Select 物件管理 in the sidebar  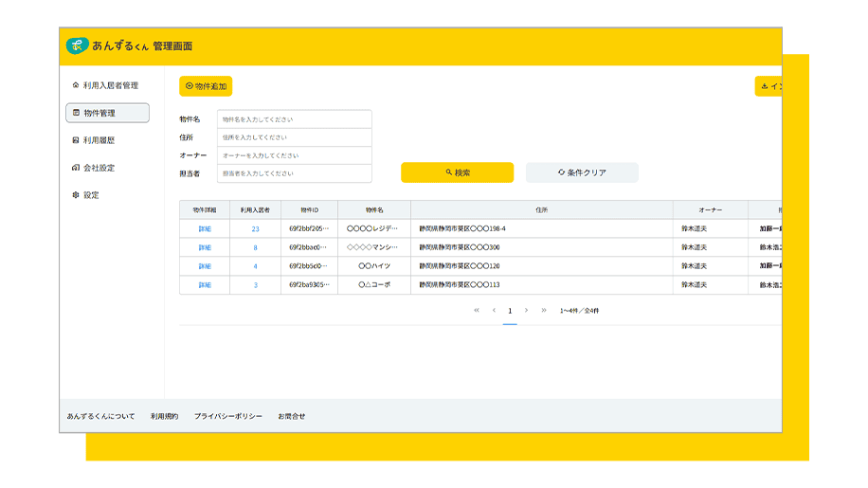click(x=107, y=113)
